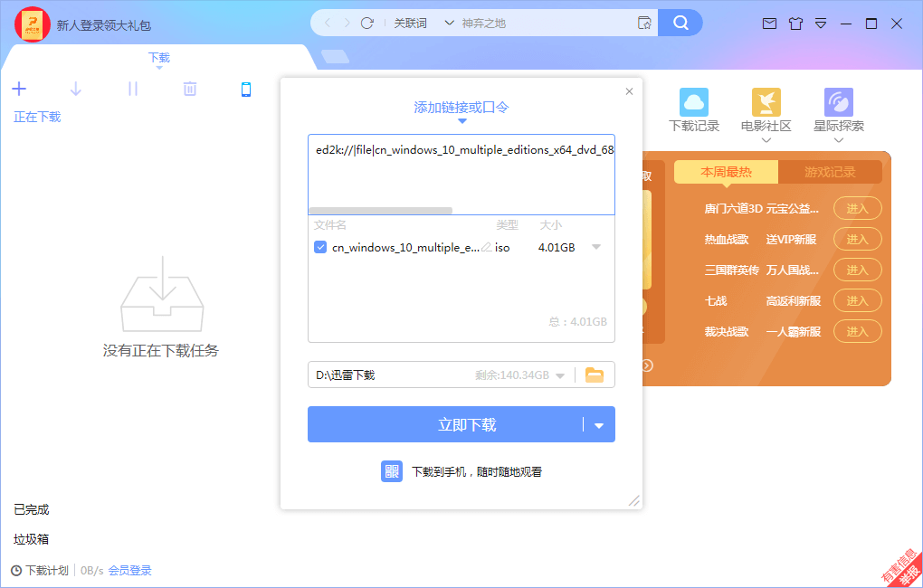Go back with the browser back arrow

(x=328, y=23)
